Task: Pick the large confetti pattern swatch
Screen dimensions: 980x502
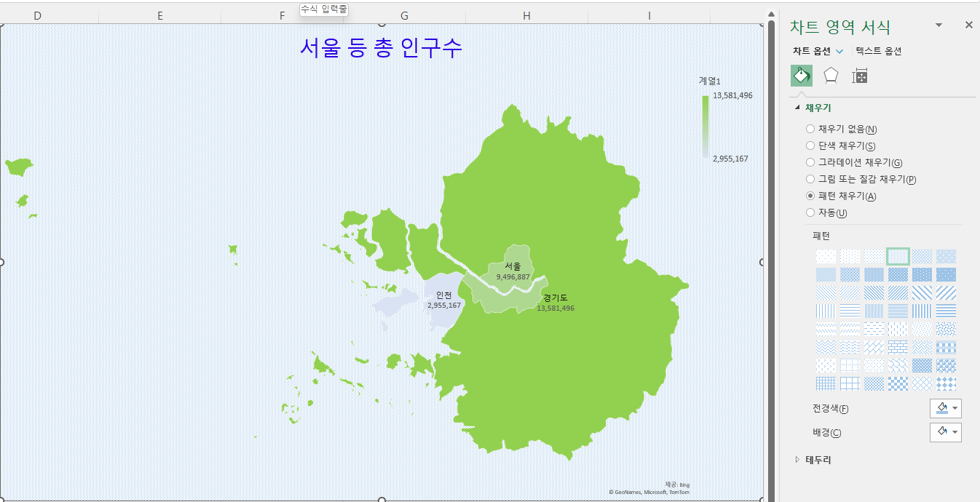Action: (946, 329)
